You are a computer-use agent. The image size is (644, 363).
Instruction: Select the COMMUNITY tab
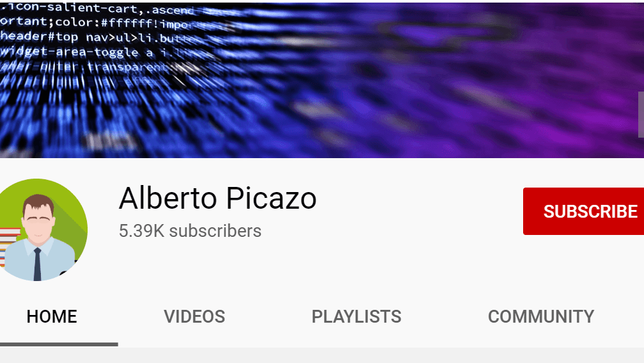541,316
